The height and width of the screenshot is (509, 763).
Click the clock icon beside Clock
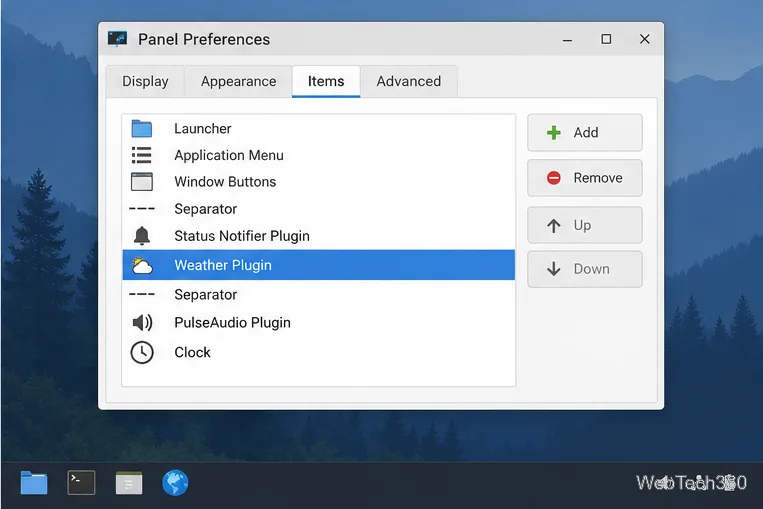(142, 352)
